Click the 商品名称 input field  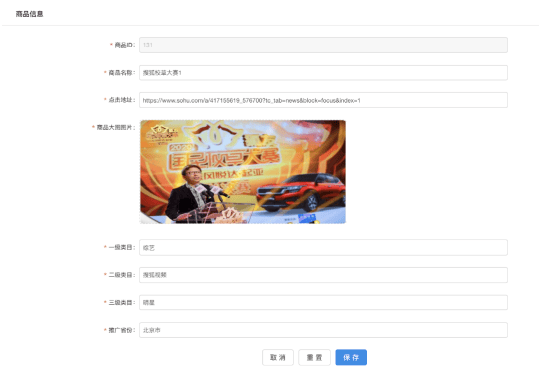[x=323, y=73]
